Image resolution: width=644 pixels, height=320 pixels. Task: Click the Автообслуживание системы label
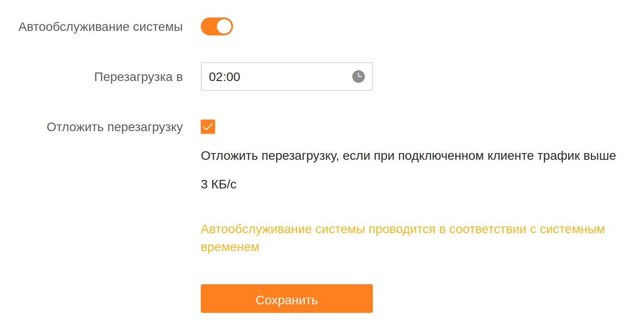(x=100, y=27)
